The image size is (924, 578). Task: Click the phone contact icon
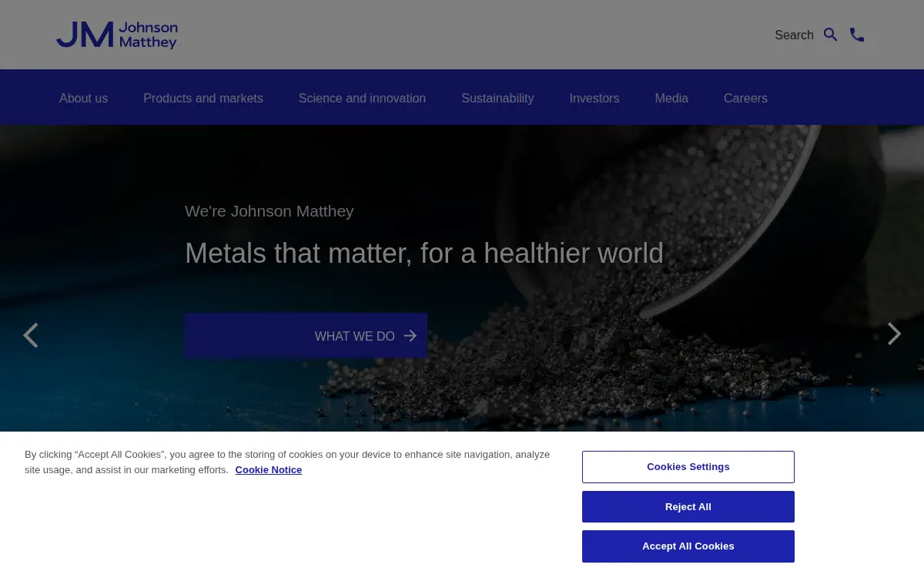pos(857,35)
